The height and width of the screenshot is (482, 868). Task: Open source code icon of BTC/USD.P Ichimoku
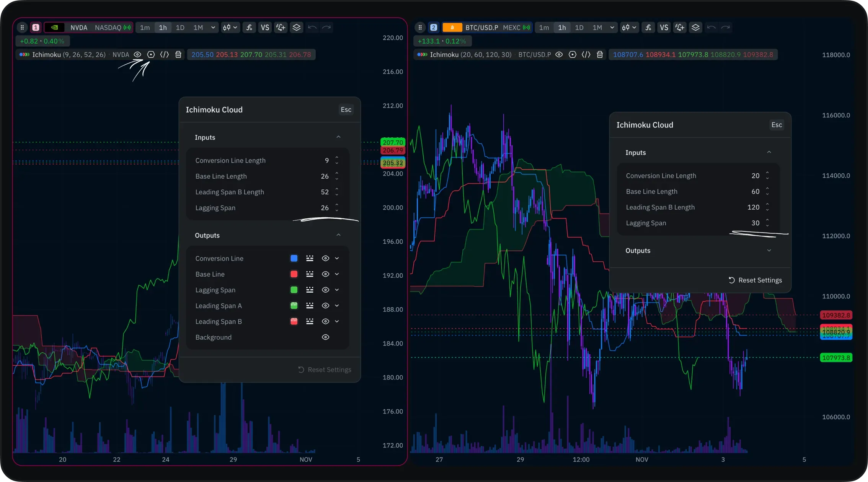[x=586, y=55]
